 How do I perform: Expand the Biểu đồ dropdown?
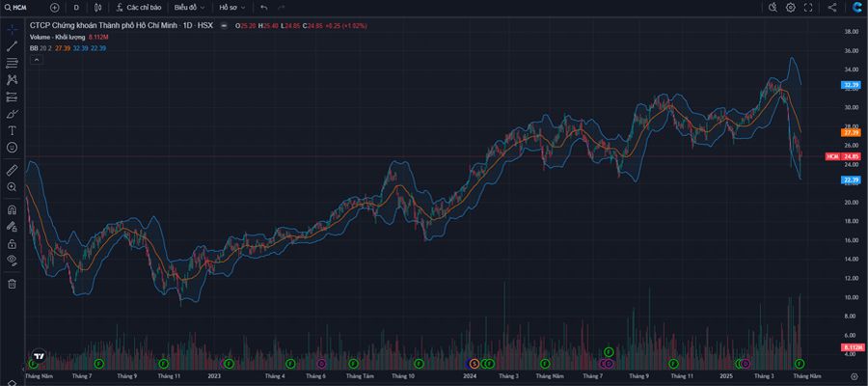(x=188, y=7)
